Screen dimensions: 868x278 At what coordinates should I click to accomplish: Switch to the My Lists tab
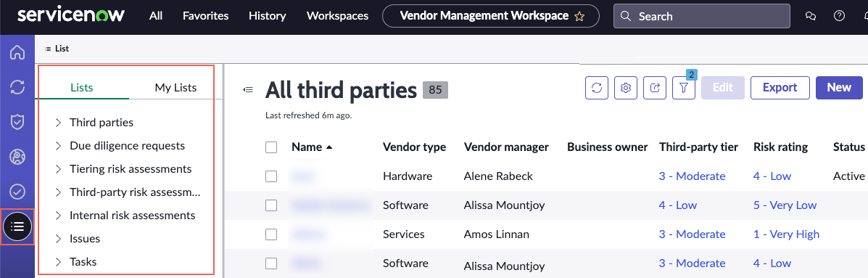tap(175, 88)
